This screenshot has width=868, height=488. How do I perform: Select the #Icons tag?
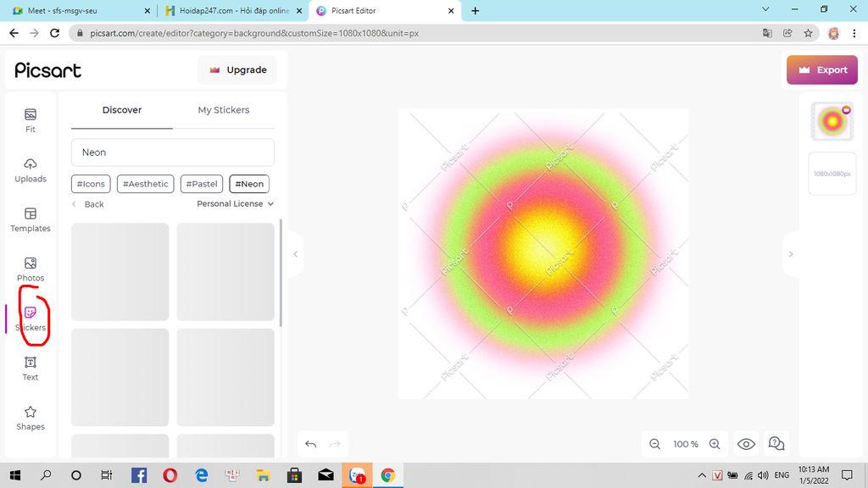[x=91, y=184]
